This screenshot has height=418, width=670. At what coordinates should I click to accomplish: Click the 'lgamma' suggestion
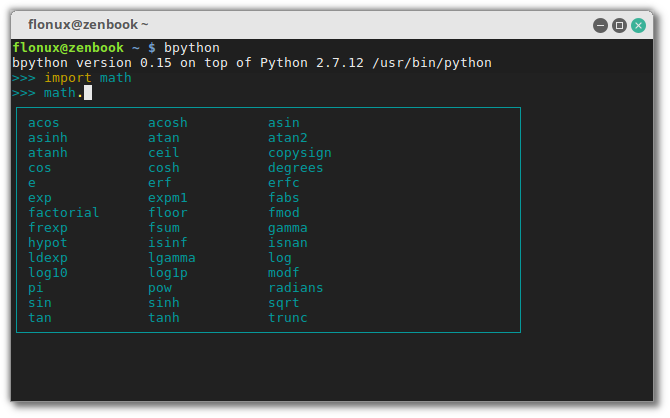[x=172, y=258]
